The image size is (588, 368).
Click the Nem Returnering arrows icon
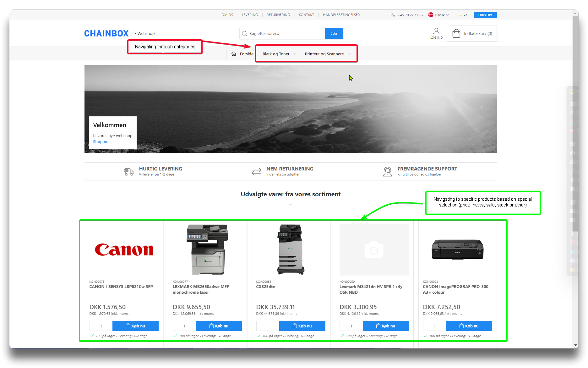(256, 171)
